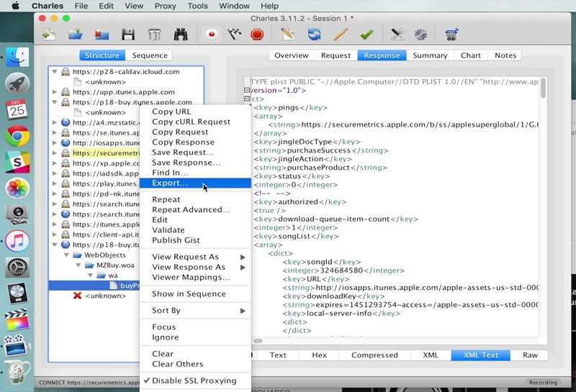This screenshot has height=392, width=576.
Task: Switch to Sequence view toggle
Action: point(150,55)
